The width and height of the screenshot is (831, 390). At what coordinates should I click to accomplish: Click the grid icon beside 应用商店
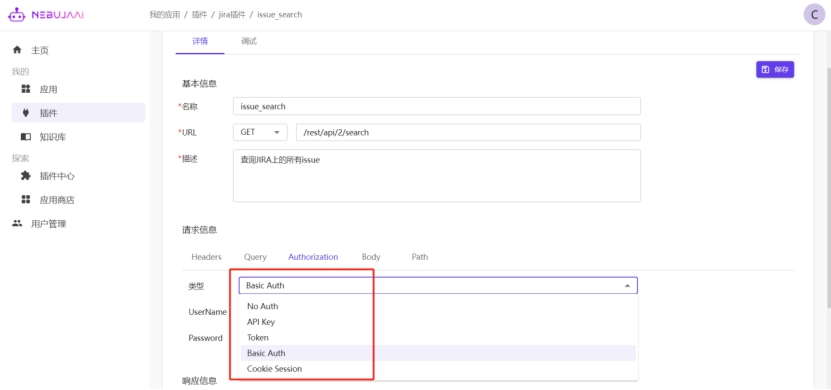tap(25, 200)
